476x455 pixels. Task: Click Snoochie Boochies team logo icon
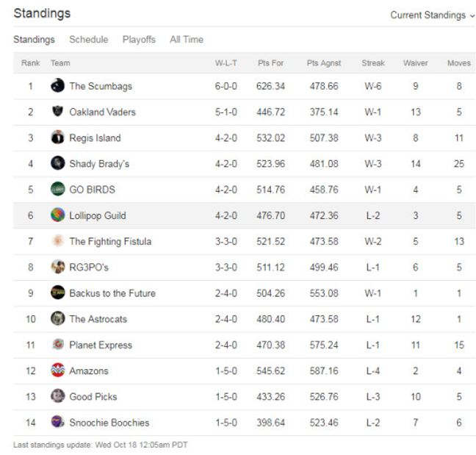(57, 422)
